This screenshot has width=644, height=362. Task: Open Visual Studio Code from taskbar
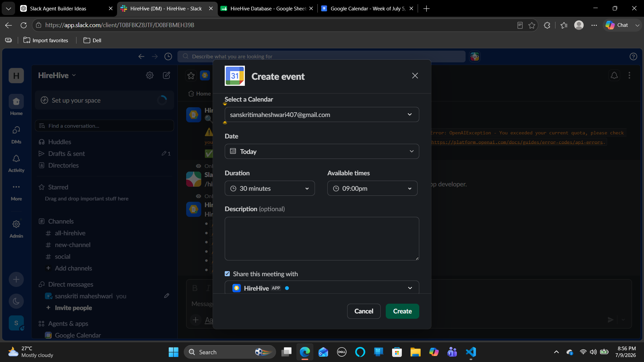(x=471, y=352)
